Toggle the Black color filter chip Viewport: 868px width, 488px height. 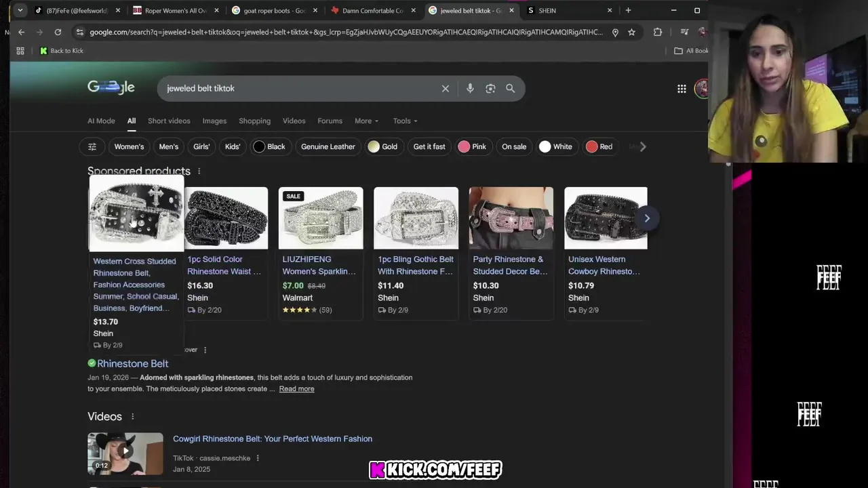pyautogui.click(x=270, y=146)
